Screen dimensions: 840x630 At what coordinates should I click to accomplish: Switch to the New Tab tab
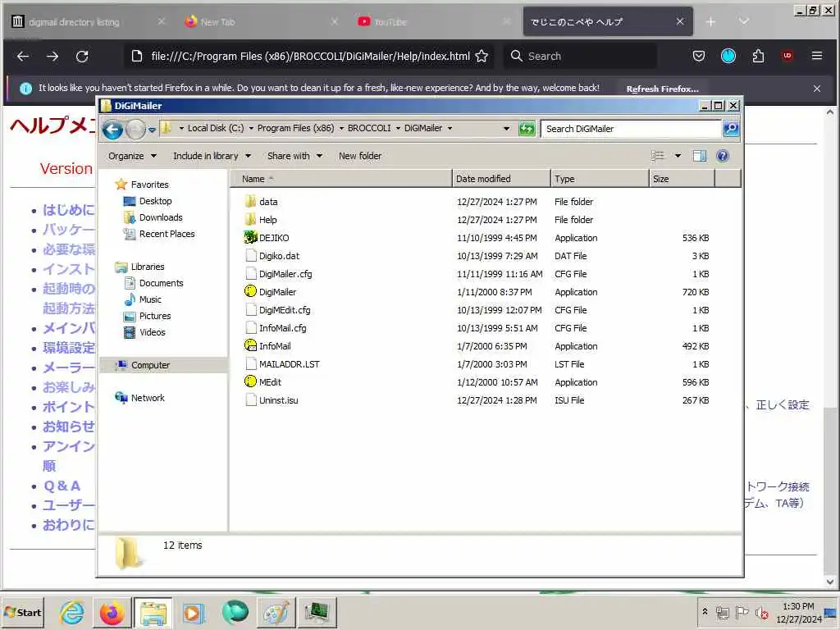[x=262, y=21]
